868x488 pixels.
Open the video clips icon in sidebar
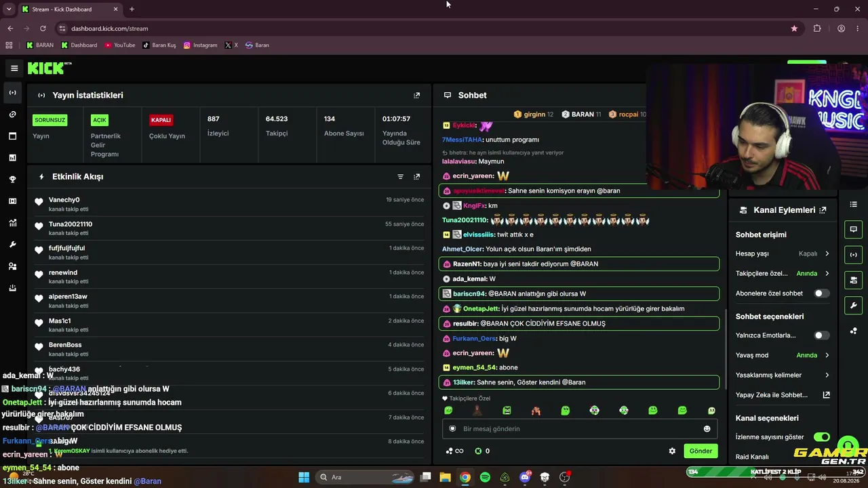click(x=12, y=201)
